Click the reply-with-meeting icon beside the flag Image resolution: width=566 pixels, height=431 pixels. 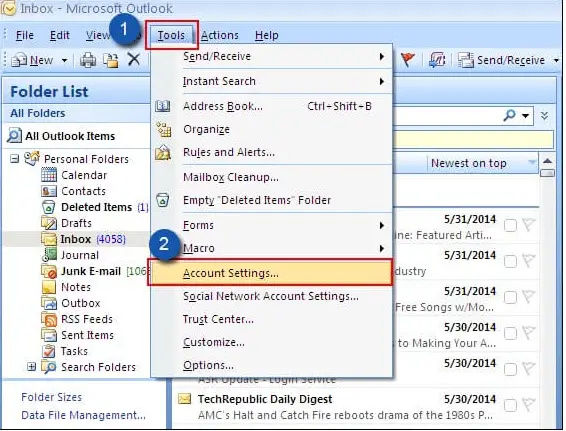tap(437, 60)
